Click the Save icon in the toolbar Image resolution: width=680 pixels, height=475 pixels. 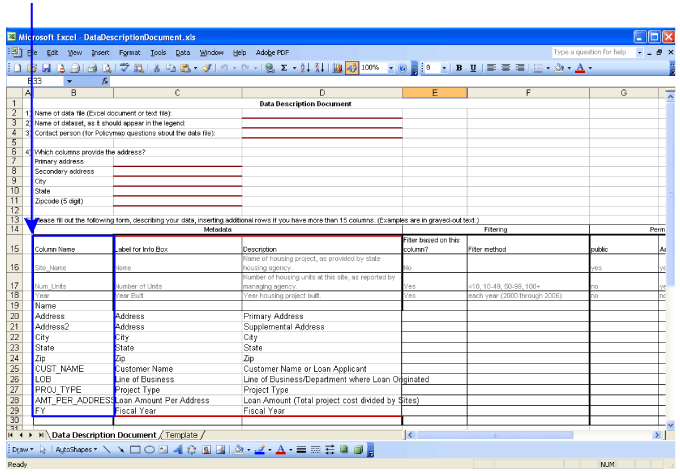click(x=46, y=68)
